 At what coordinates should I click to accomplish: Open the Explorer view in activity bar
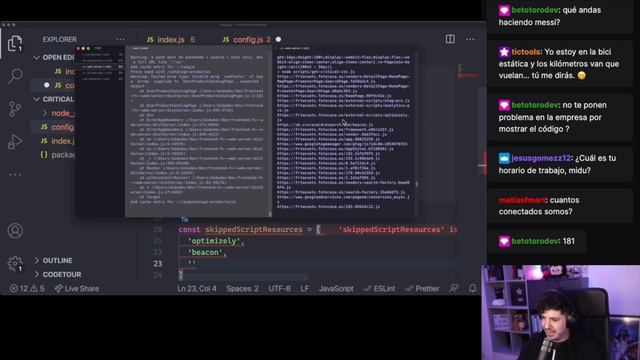tap(15, 43)
